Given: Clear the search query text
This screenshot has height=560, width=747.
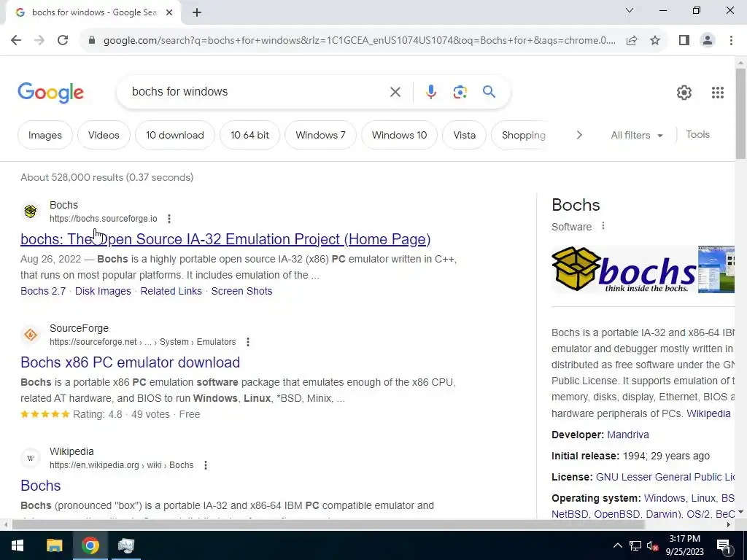Looking at the screenshot, I should [x=395, y=92].
